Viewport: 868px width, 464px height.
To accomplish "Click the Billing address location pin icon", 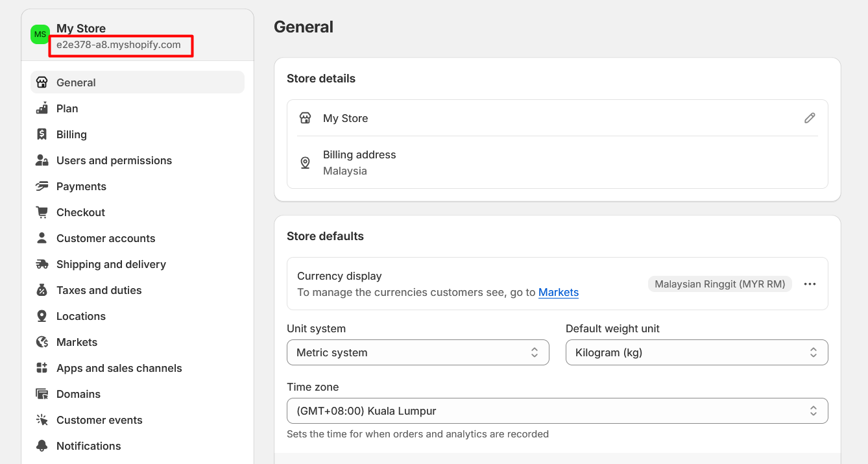I will click(x=305, y=163).
